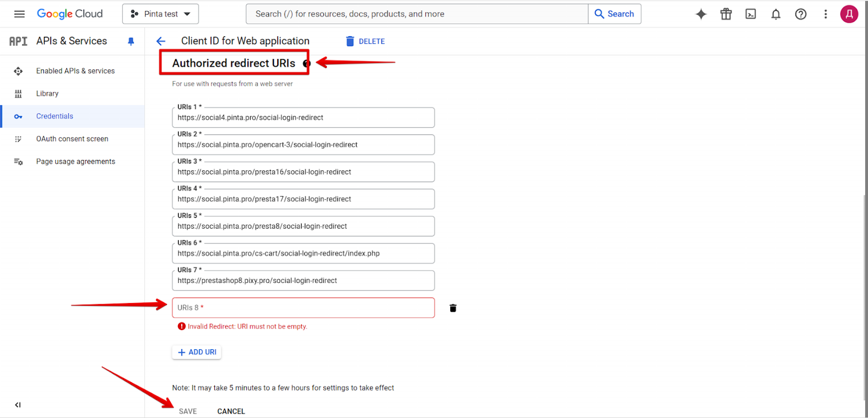
Task: Click the API logo icon in sidebar
Action: (18, 41)
